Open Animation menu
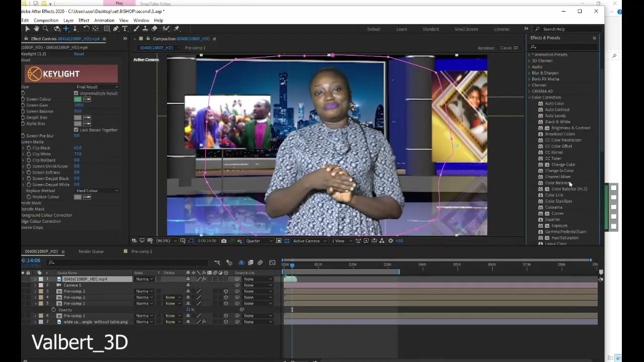The image size is (644, 362). click(104, 21)
